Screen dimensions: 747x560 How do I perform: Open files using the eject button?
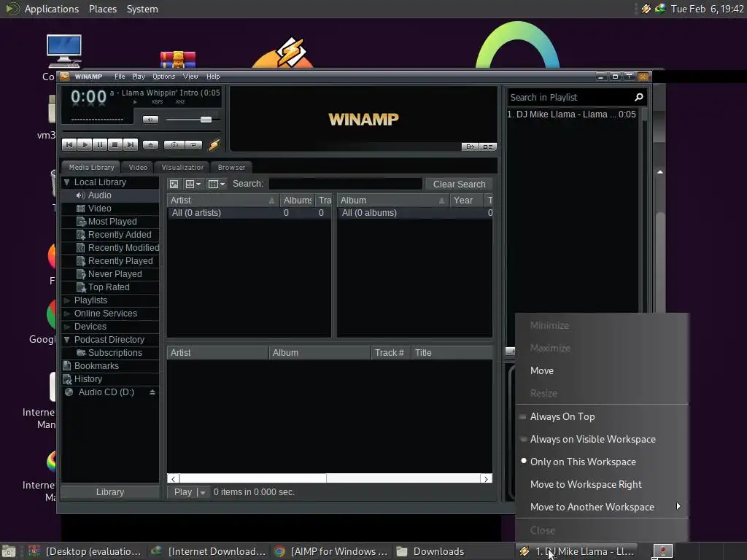(x=150, y=145)
